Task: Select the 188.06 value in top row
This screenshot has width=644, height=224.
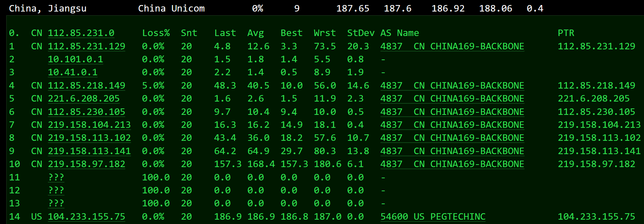Action: pos(496,9)
